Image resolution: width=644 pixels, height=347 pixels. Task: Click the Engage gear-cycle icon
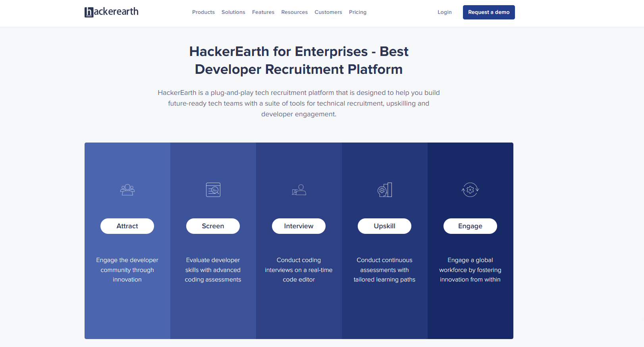(x=470, y=190)
